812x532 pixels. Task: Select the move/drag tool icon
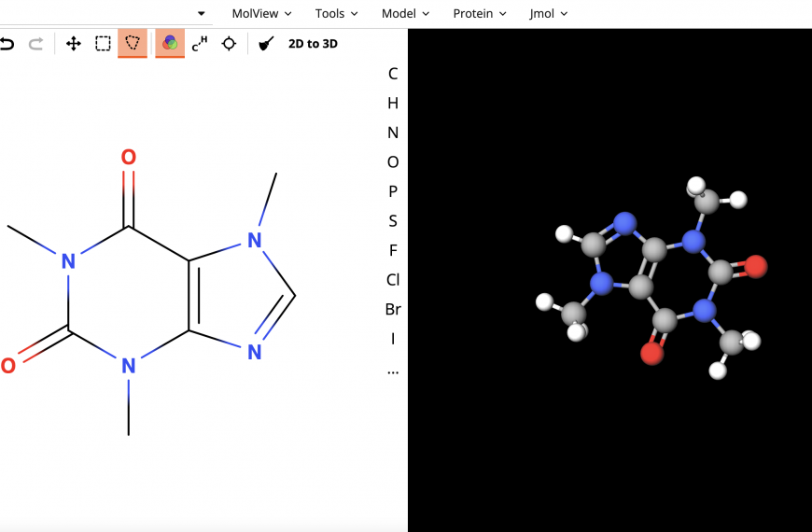coord(74,44)
